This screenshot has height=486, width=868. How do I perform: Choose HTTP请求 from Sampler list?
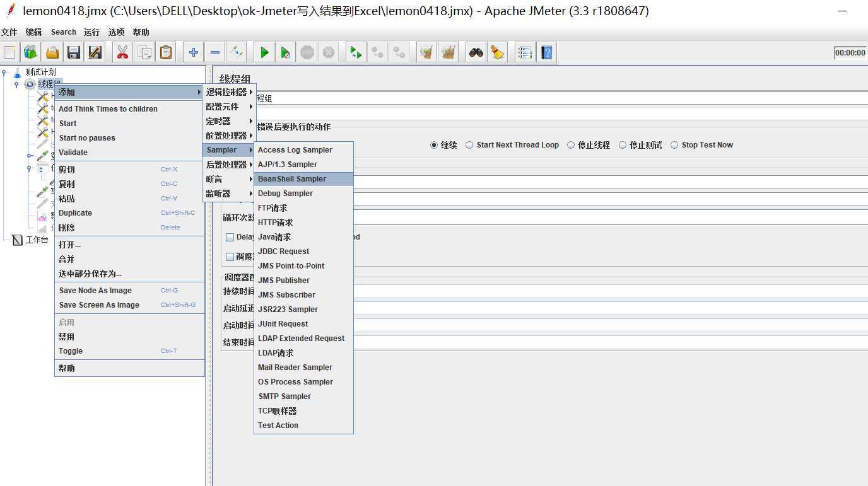point(303,223)
